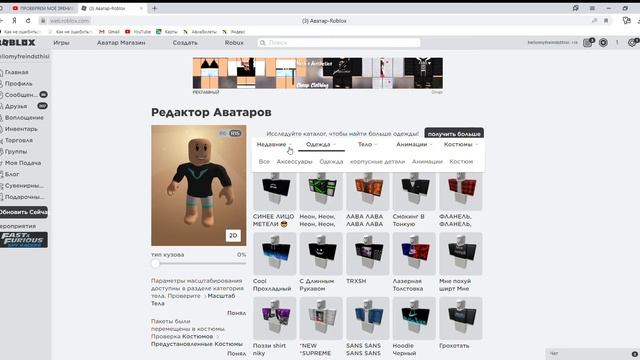
Task: Expand the Костюмы dropdown tab
Action: tap(460, 144)
